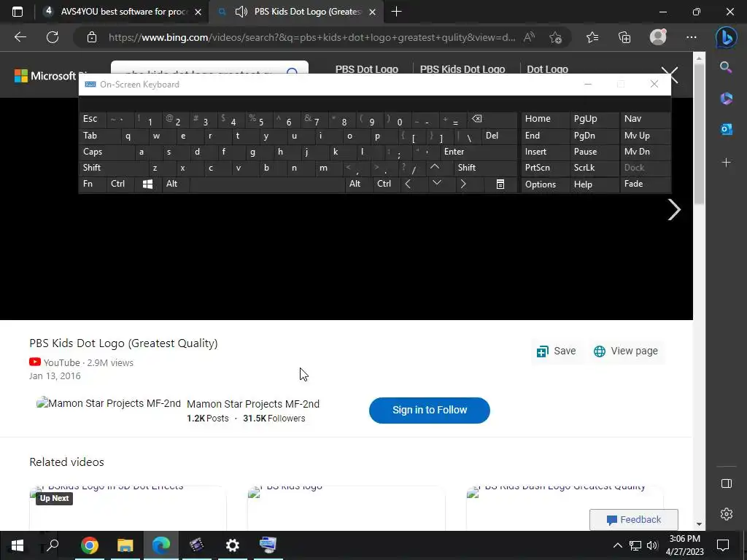Click the lock site info icon

92,37
